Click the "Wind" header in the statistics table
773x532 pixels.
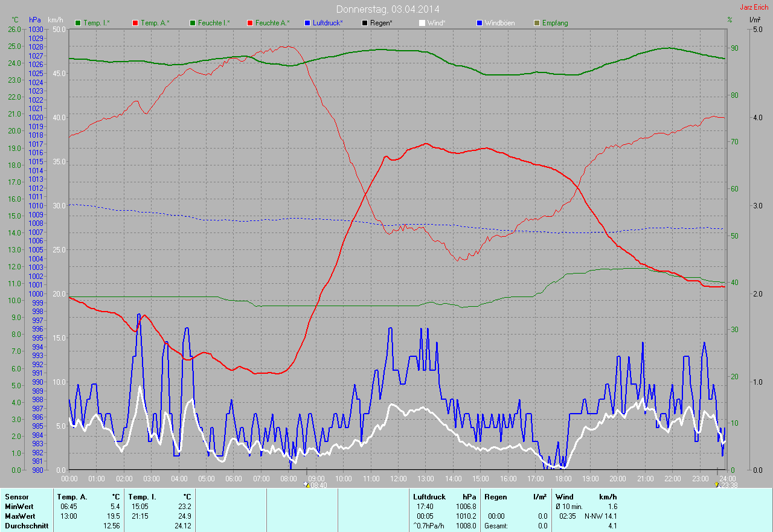tap(565, 496)
